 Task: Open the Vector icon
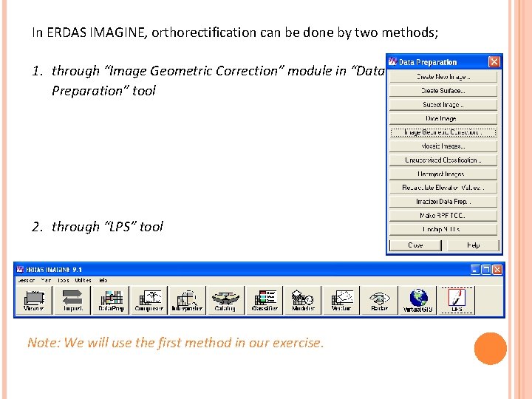coord(341,300)
